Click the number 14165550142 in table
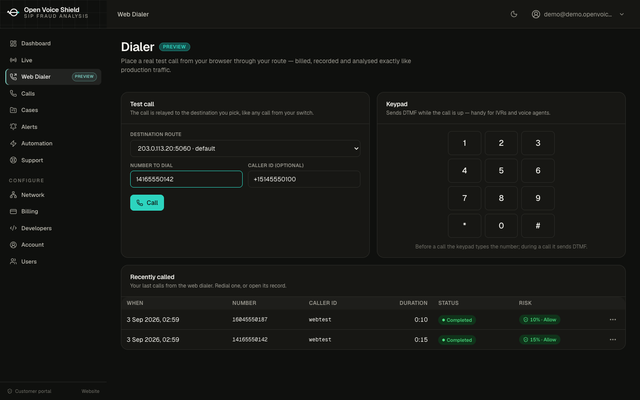Image resolution: width=640 pixels, height=400 pixels. click(250, 340)
